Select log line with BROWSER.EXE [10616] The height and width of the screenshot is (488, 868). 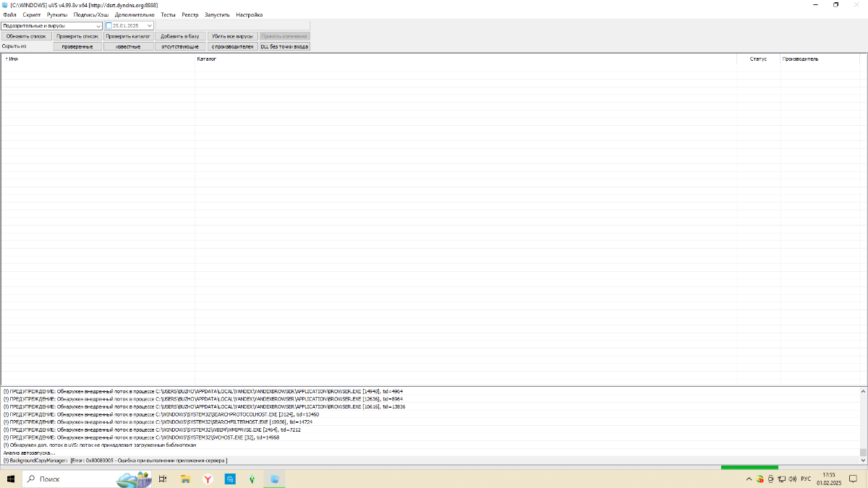click(x=430, y=406)
